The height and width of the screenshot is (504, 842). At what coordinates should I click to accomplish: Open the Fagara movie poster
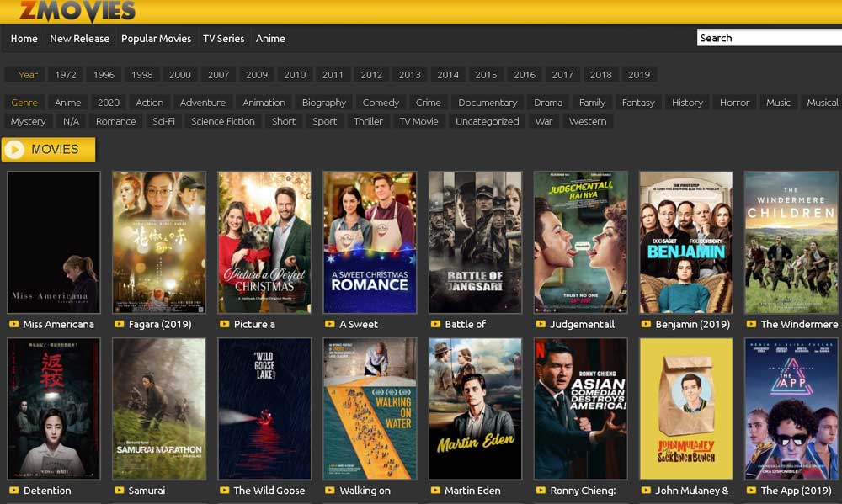159,242
